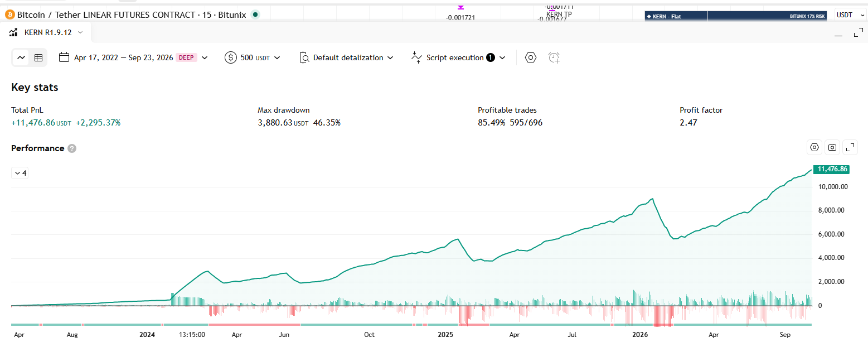868x342 pixels.
Task: Click the detalization candle magnifier icon
Action: click(x=304, y=57)
